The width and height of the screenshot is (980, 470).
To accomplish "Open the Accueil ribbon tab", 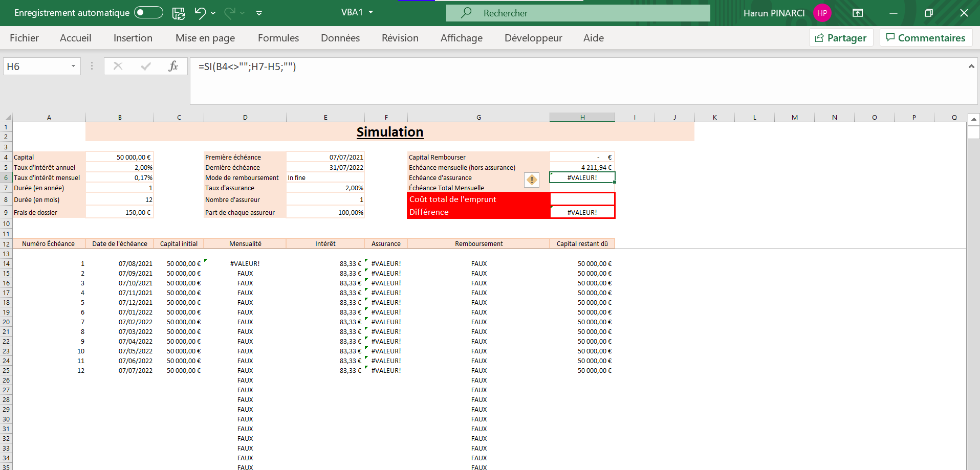I will [76, 38].
